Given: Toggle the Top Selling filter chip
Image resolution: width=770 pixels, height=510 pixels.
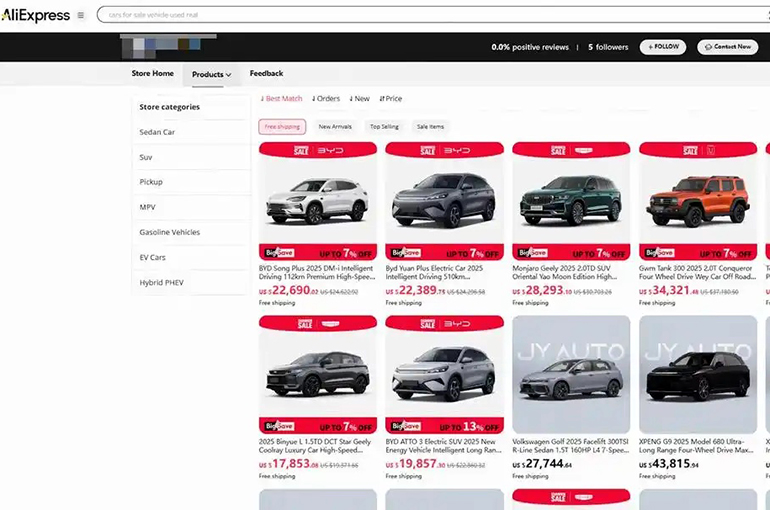Looking at the screenshot, I should [x=384, y=127].
